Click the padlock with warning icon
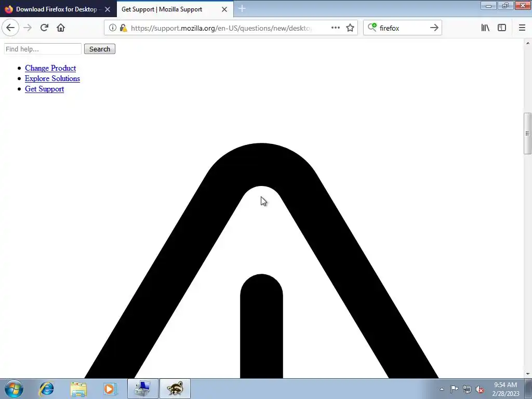 click(x=124, y=28)
